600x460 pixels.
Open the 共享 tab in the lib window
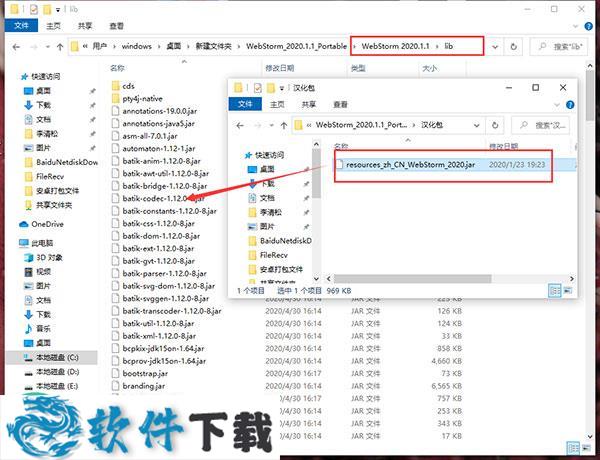(x=85, y=26)
